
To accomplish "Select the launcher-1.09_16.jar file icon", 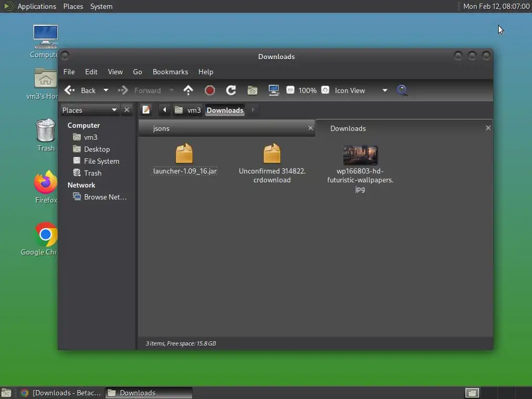I will click(184, 153).
